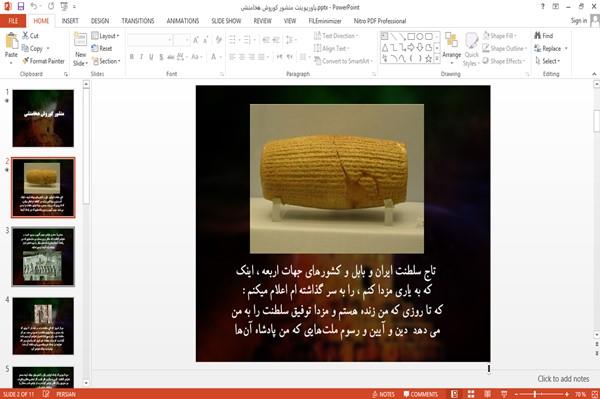The width and height of the screenshot is (600, 399).
Task: Click the Cut scissors icon
Action: point(25,36)
